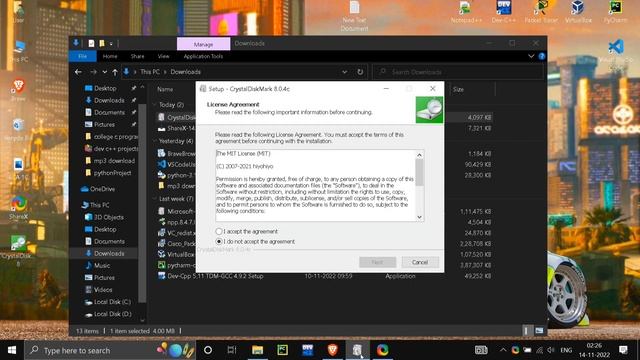Open PyCharm from the taskbar
640x360 pixels.
[x=282, y=350]
